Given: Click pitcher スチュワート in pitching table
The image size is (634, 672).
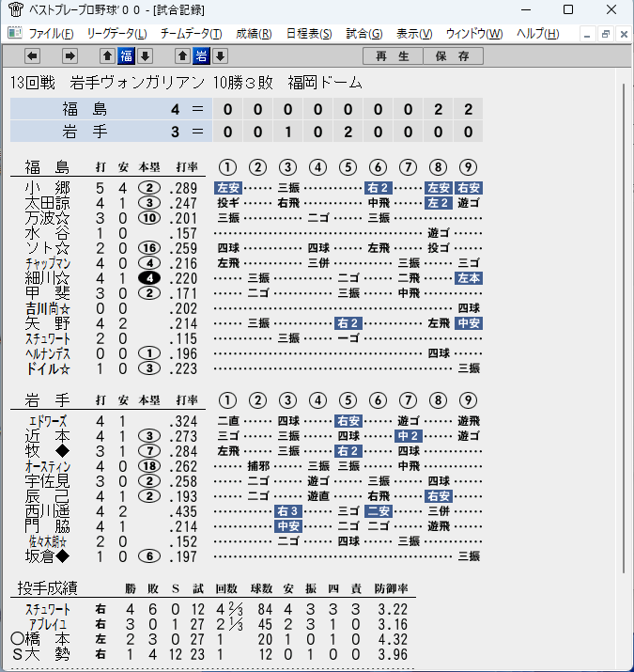Looking at the screenshot, I should [x=48, y=609].
